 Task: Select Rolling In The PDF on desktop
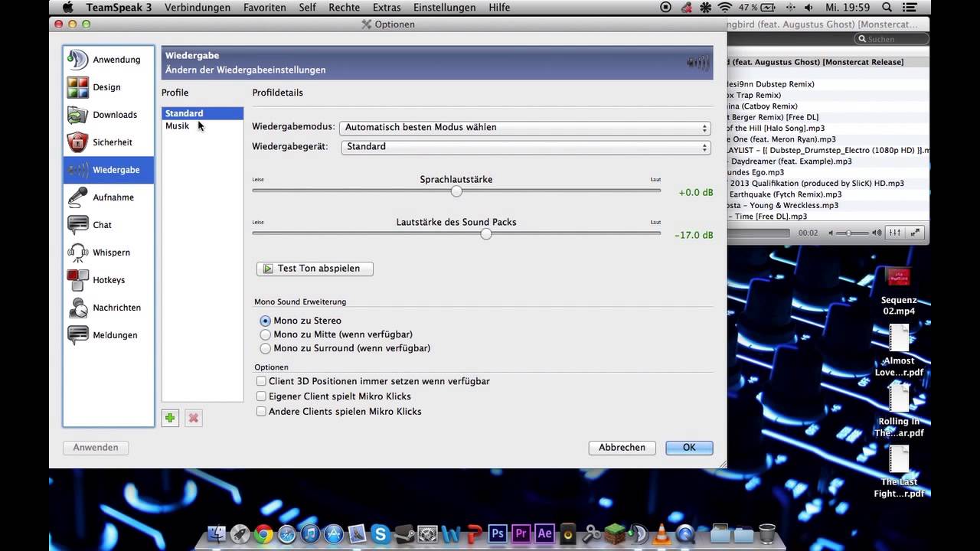(x=898, y=411)
